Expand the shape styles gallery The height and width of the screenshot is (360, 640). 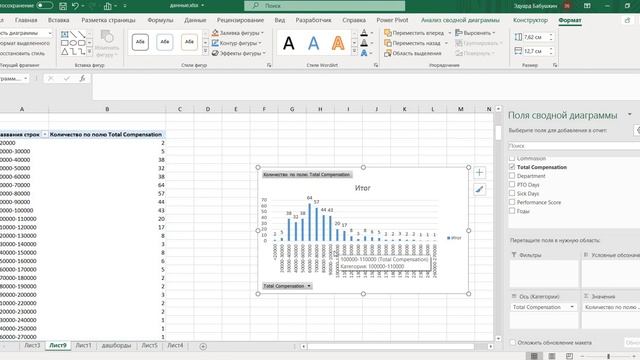[x=205, y=51]
